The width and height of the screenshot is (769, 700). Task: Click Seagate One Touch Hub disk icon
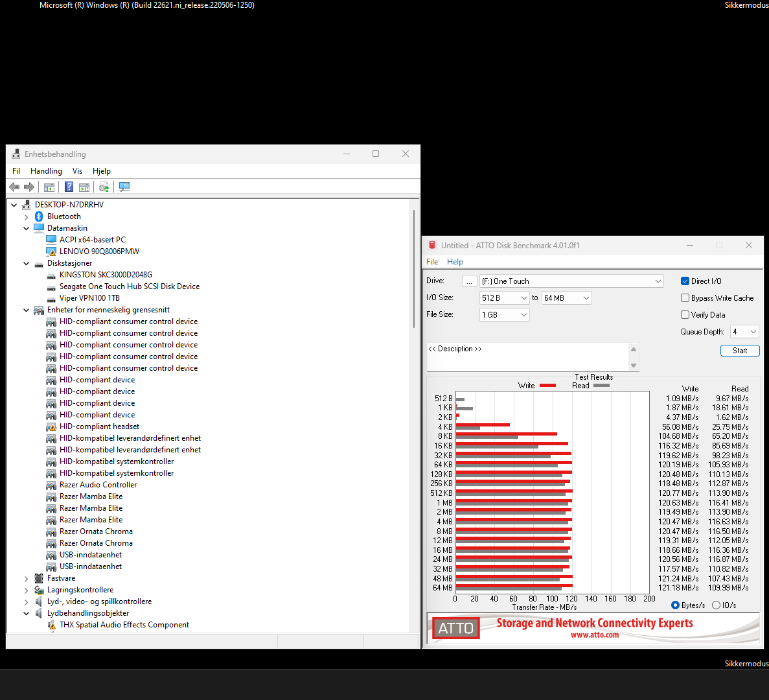point(51,287)
